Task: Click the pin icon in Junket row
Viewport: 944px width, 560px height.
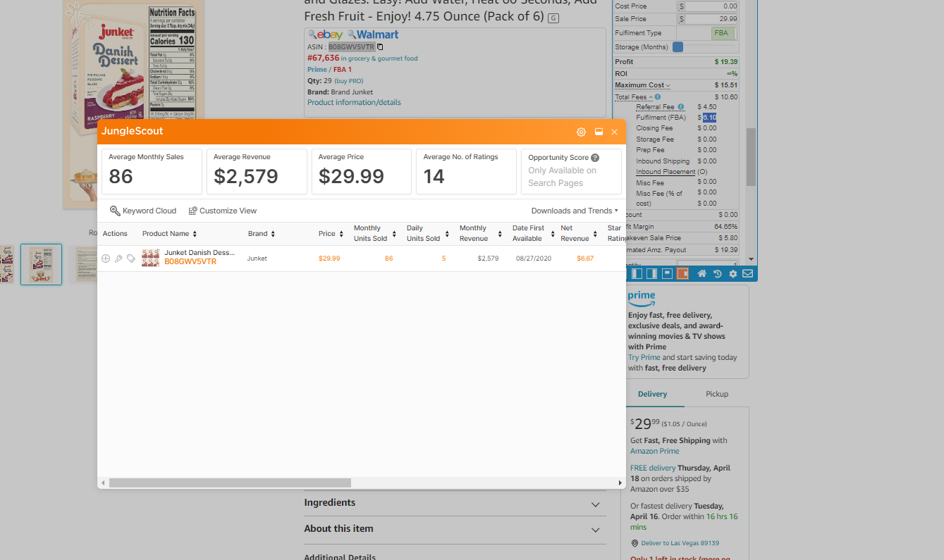Action: [118, 259]
